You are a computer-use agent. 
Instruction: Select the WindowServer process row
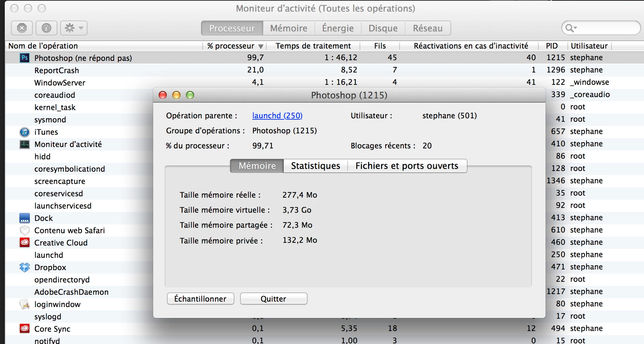tap(324, 82)
